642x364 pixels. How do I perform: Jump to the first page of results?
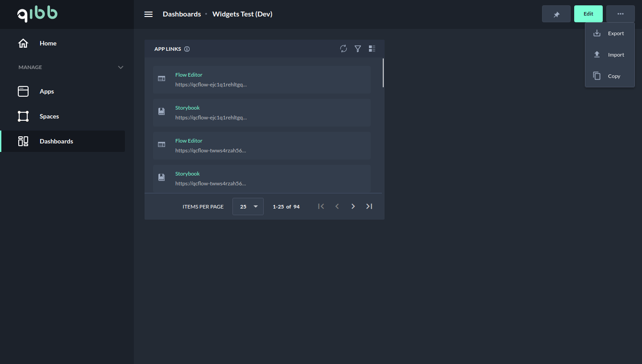[321, 206]
